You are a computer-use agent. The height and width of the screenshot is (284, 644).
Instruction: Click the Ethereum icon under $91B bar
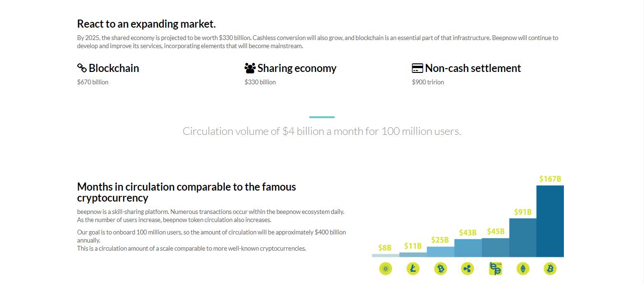(523, 269)
